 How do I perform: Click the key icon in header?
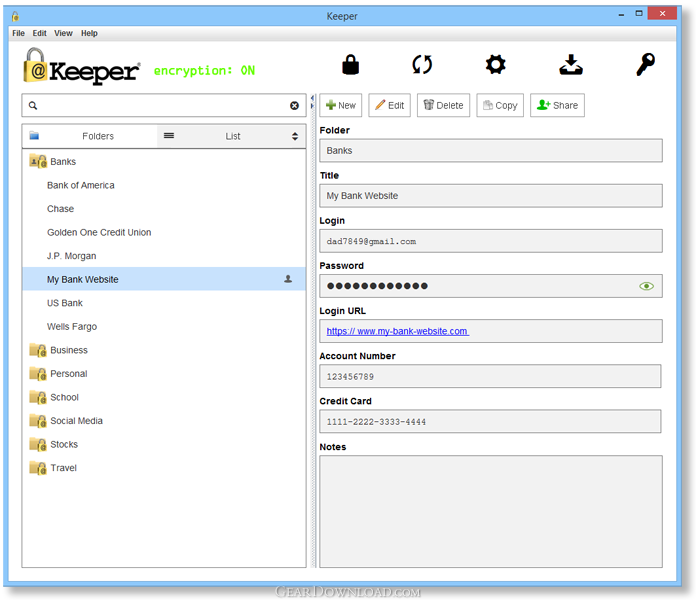[x=645, y=65]
